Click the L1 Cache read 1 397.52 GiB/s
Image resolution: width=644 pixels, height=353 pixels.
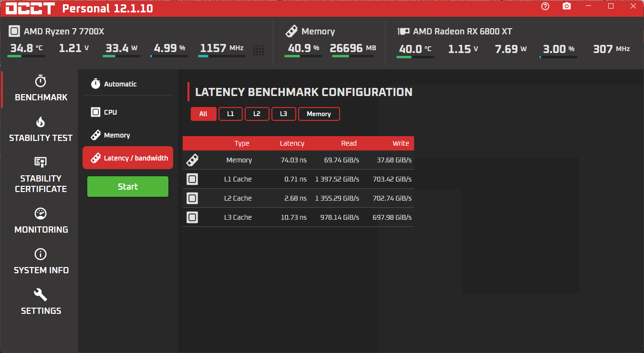pos(337,179)
